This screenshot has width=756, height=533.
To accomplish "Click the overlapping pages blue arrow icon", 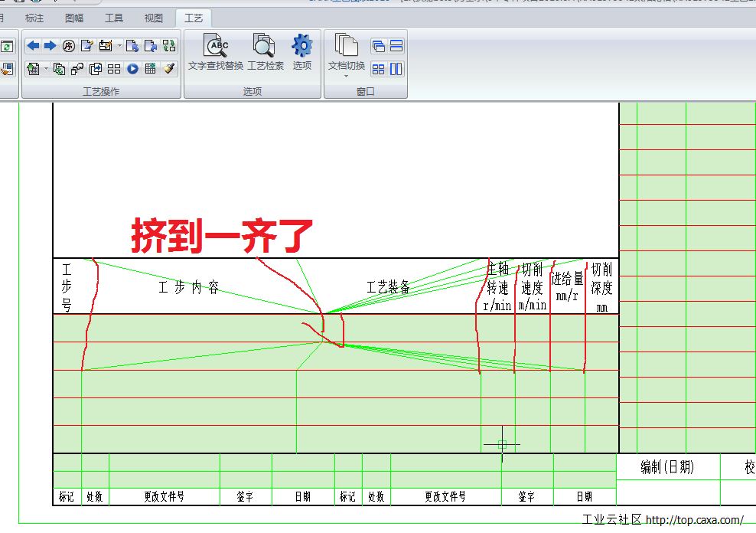I will point(96,69).
